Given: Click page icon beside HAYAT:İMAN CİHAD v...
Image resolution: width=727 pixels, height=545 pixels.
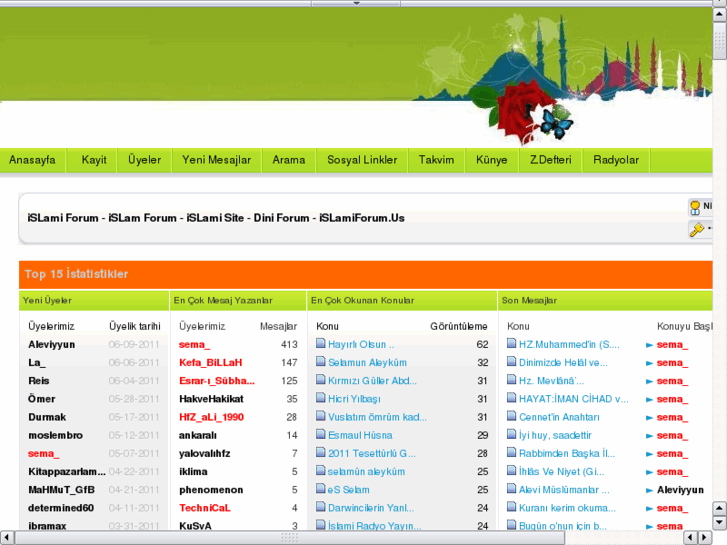Looking at the screenshot, I should click(511, 398).
